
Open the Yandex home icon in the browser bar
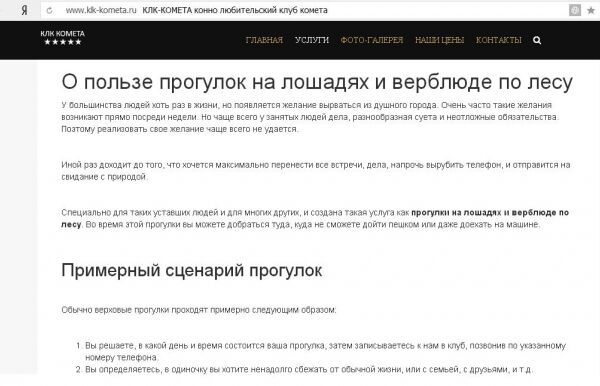pyautogui.click(x=24, y=10)
